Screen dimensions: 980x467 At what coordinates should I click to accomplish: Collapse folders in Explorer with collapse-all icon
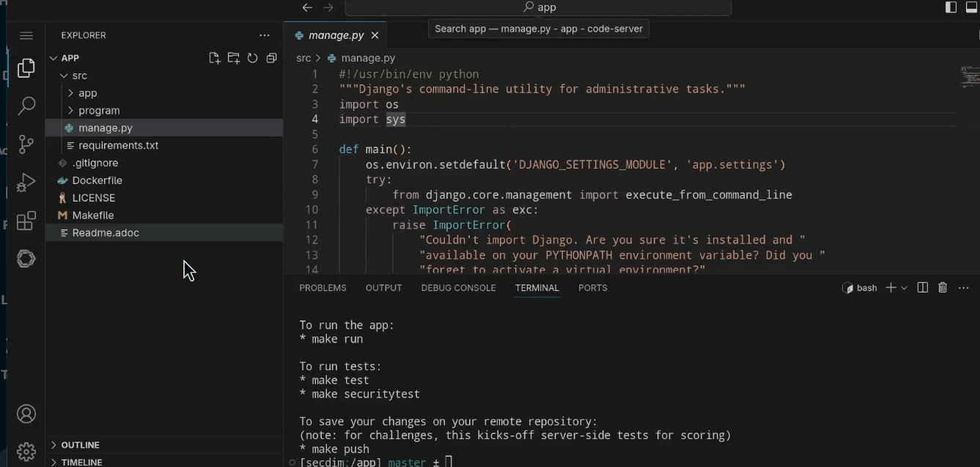pos(271,58)
